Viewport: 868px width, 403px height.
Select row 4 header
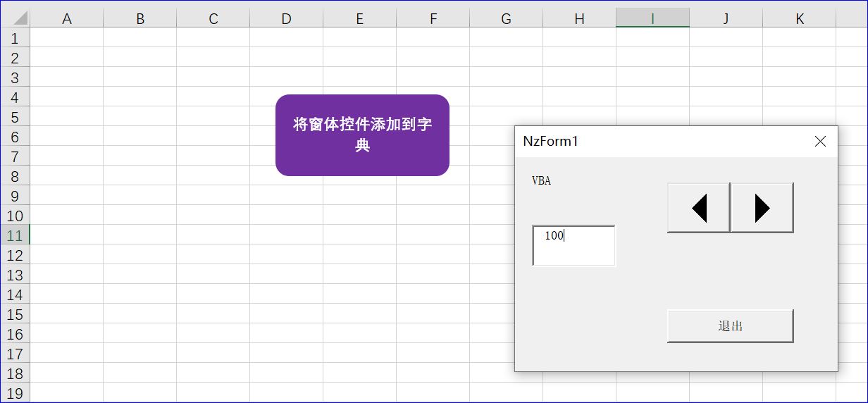(x=15, y=97)
